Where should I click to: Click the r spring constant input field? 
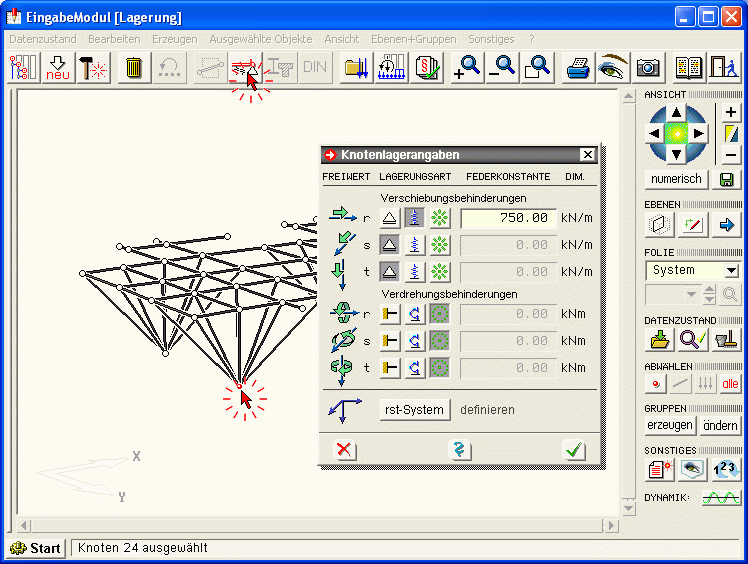click(508, 217)
